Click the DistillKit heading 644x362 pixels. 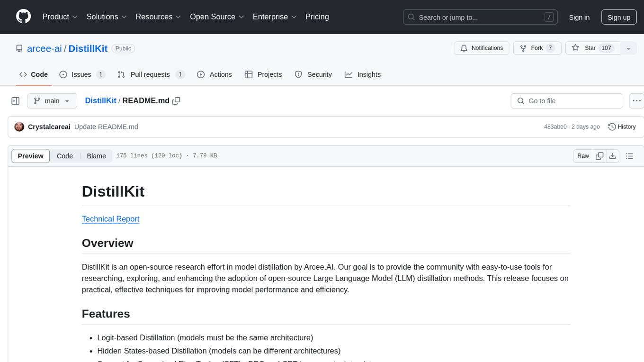[x=113, y=191]
